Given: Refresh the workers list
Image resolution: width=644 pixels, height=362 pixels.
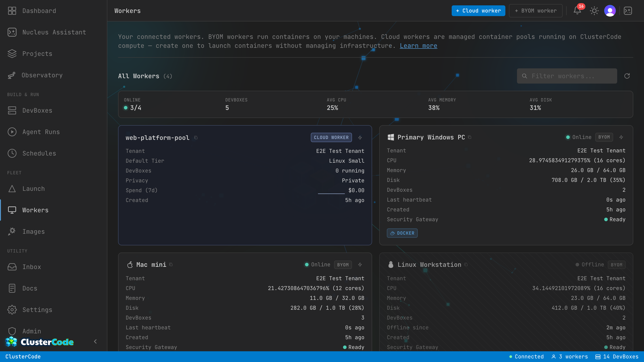Looking at the screenshot, I should 627,76.
